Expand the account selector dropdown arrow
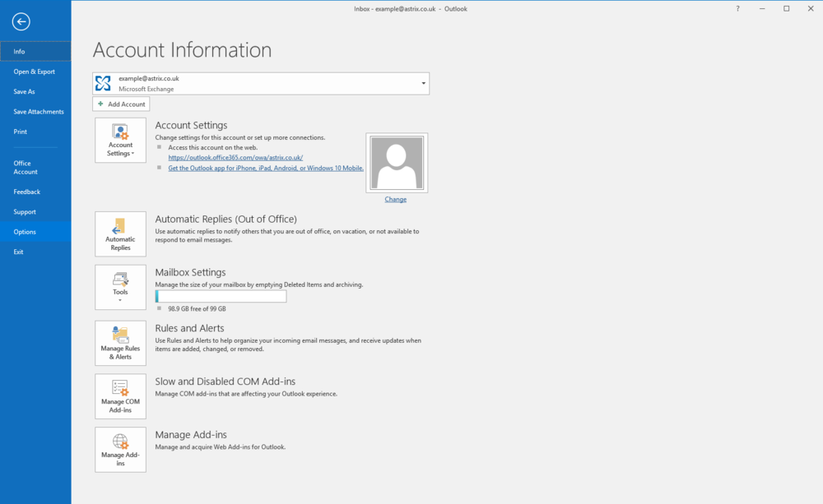The image size is (823, 504). point(423,83)
